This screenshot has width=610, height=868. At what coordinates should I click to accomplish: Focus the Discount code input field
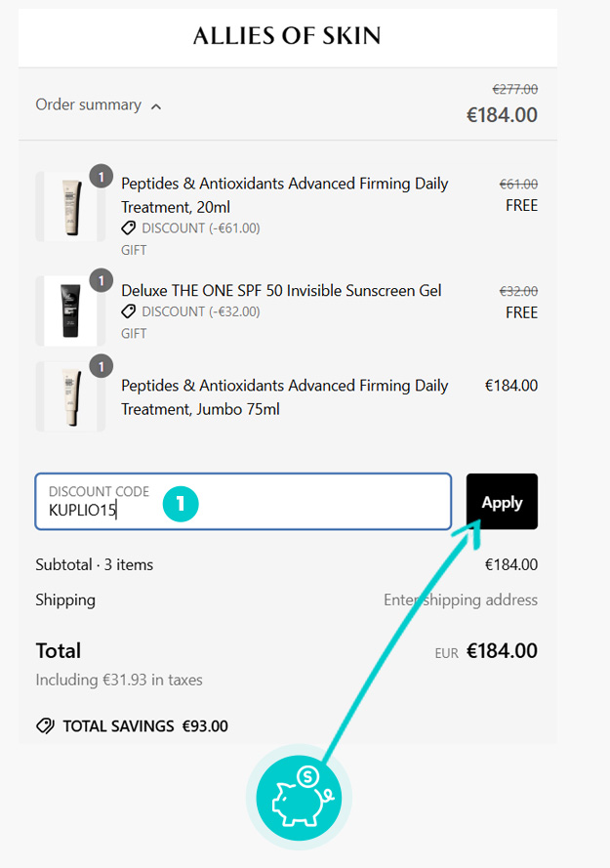243,502
